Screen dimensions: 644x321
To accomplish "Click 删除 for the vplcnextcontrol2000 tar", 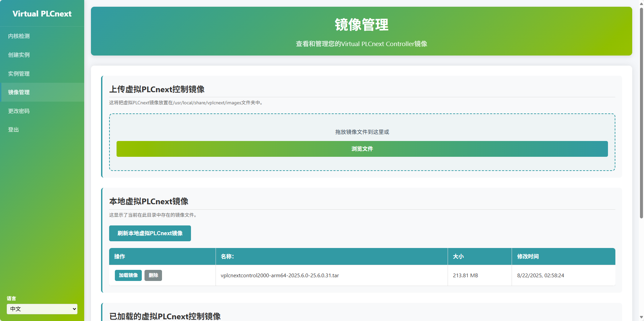I will [x=153, y=275].
